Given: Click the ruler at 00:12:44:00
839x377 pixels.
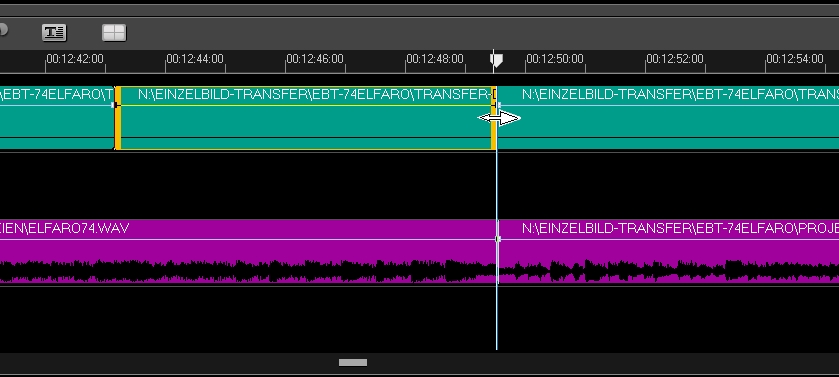Looking at the screenshot, I should click(195, 59).
